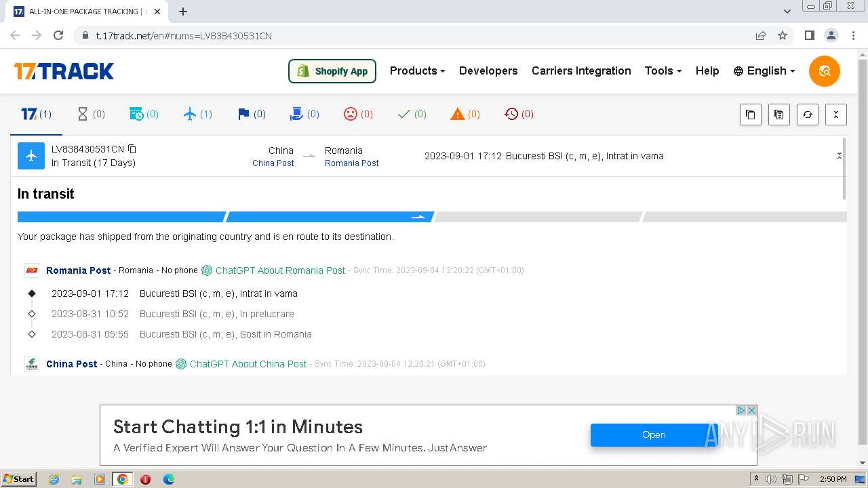This screenshot has height=488, width=868.
Task: Open the Help menu item
Action: (x=707, y=70)
